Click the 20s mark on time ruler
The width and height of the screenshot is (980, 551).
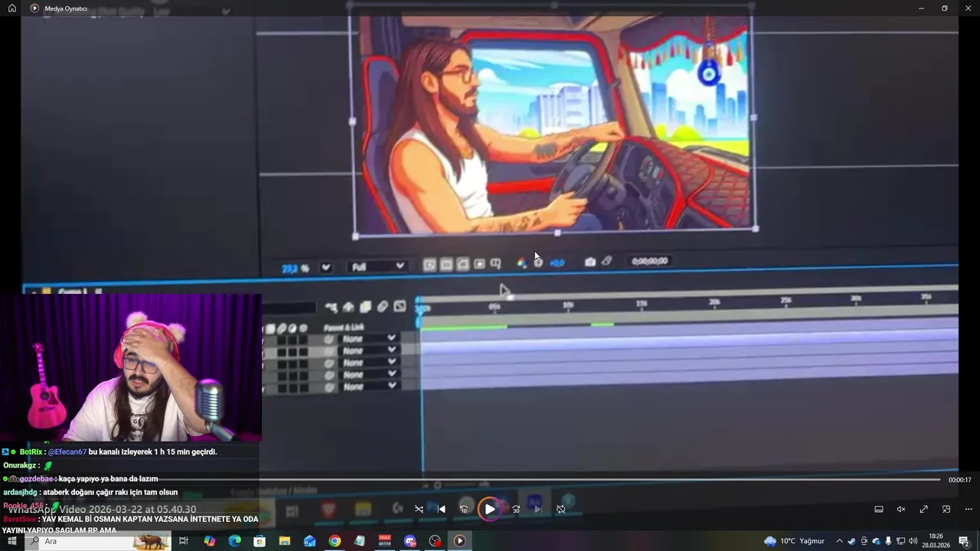714,302
